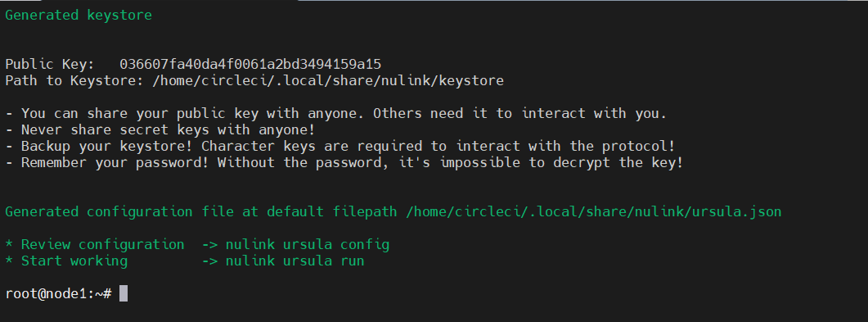This screenshot has width=868, height=322.
Task: Click the arrow before 'nulink ursula config'
Action: click(x=209, y=244)
